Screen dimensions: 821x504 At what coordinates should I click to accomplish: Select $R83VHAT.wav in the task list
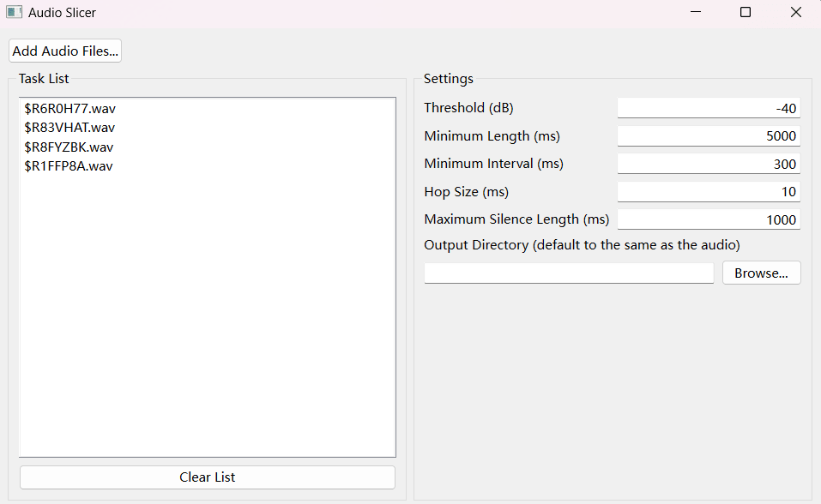click(x=69, y=128)
